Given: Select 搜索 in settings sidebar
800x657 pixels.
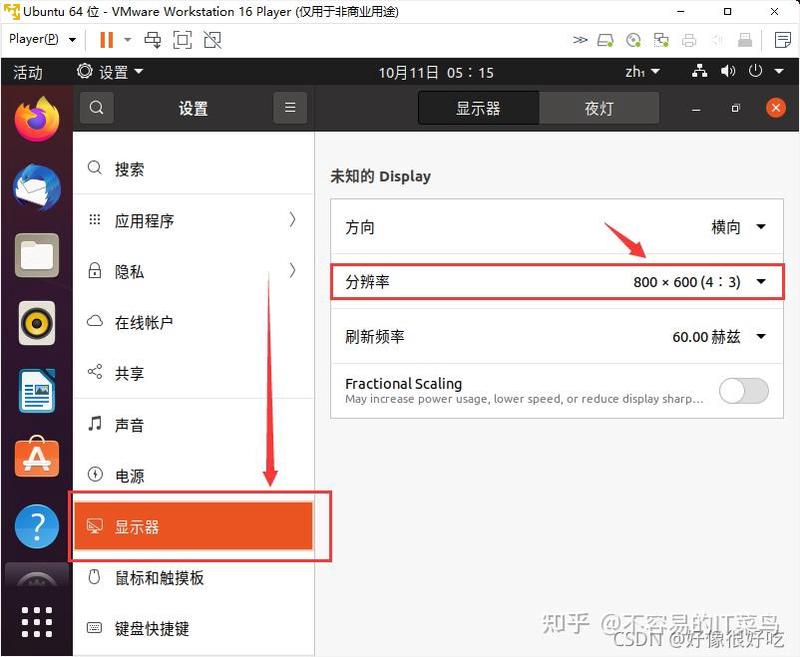Looking at the screenshot, I should coord(194,168).
